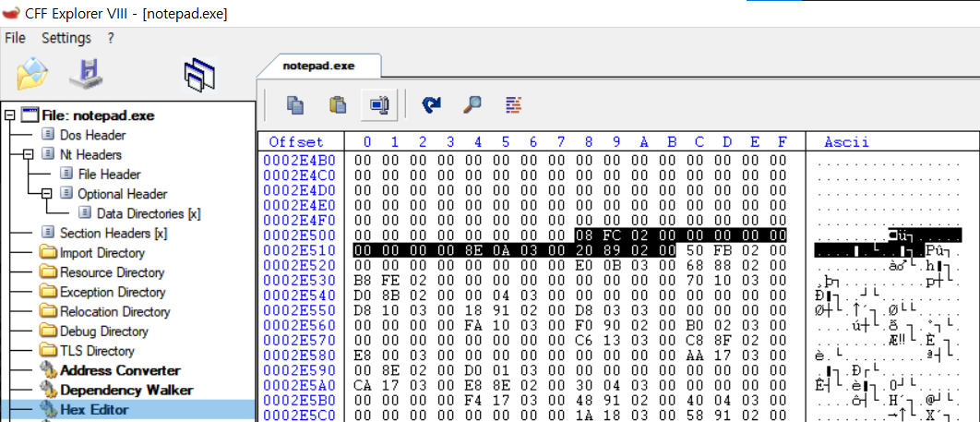Click byte 50 in row 0002E510
The image size is (980, 422).
(x=696, y=250)
